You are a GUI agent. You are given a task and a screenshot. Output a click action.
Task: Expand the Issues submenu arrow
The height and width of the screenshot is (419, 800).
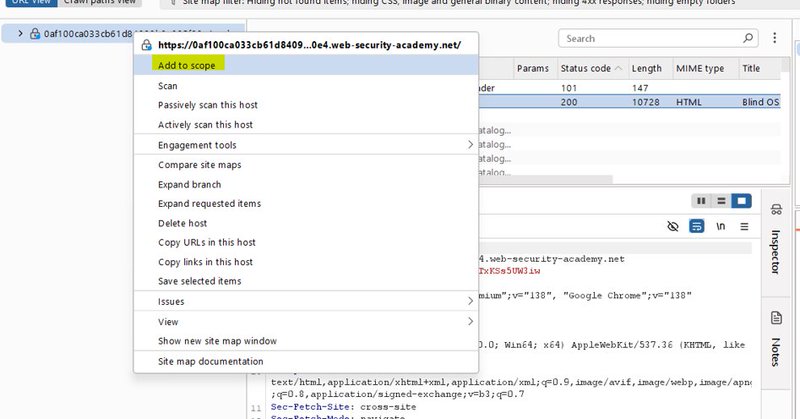click(x=470, y=302)
